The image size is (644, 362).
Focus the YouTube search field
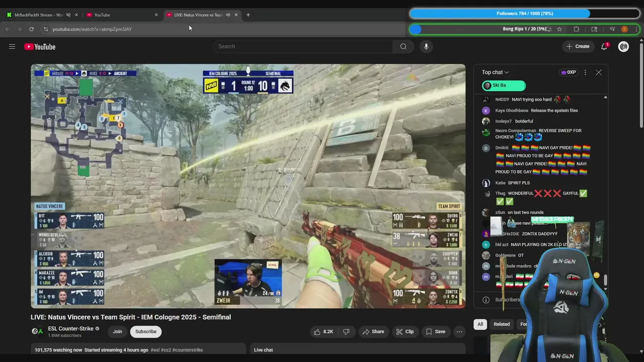click(x=303, y=46)
